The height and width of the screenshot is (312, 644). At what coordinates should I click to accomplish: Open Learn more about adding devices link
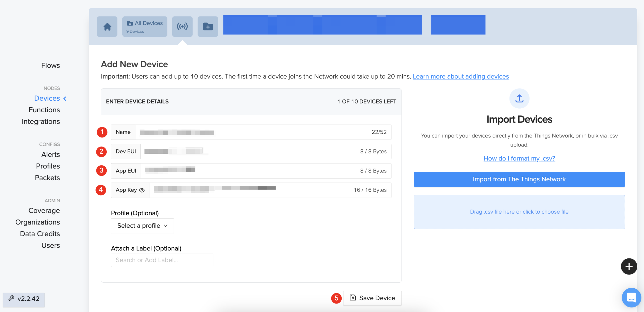tap(461, 76)
